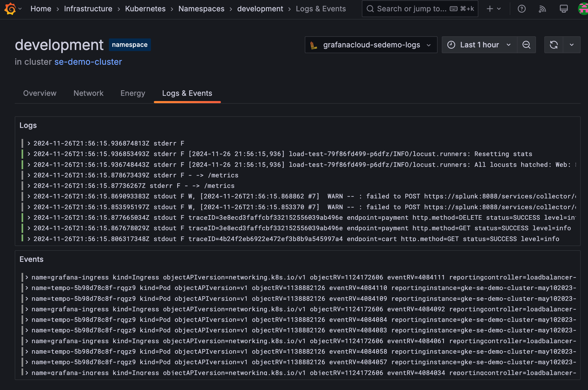Click the Grafana logo icon
This screenshot has height=390, width=588.
[x=11, y=9]
